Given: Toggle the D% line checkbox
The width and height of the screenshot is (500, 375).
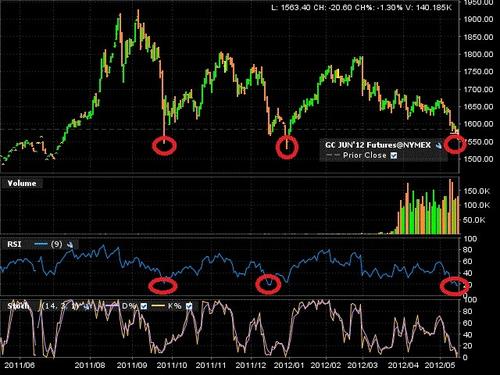Looking at the screenshot, I should [144, 306].
